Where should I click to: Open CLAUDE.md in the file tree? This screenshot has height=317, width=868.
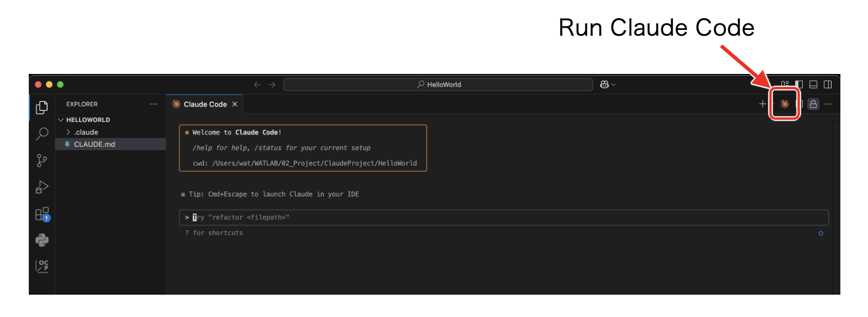click(x=94, y=144)
